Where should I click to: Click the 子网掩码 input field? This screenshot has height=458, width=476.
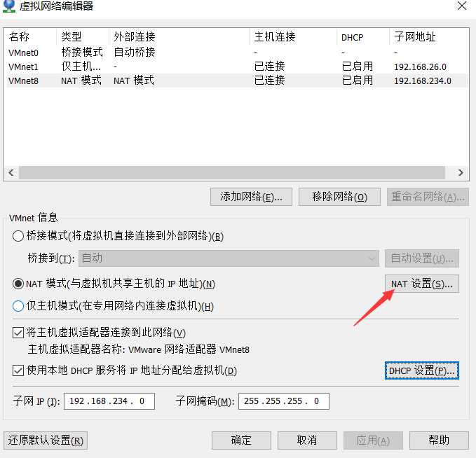pyautogui.click(x=284, y=401)
